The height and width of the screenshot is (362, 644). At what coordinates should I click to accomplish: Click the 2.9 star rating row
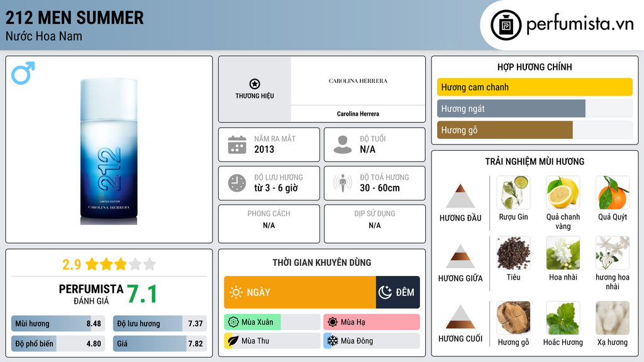(x=109, y=264)
